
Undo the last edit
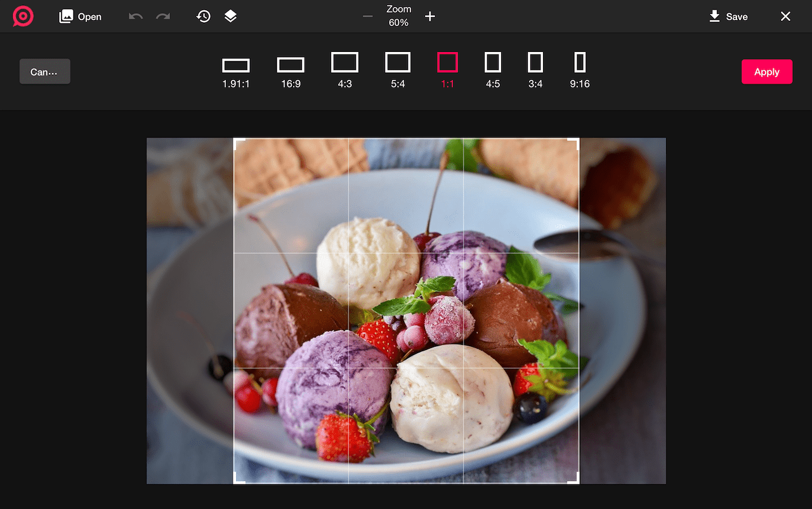[x=136, y=16]
